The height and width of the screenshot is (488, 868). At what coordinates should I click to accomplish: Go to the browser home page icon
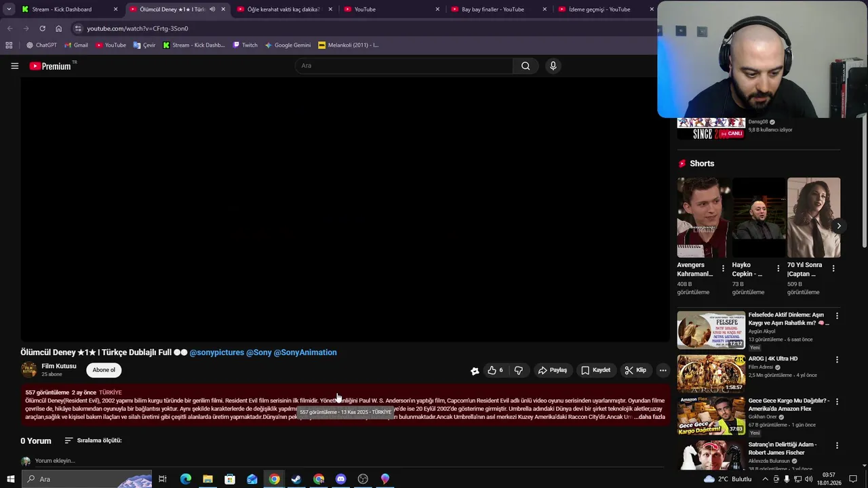58,28
